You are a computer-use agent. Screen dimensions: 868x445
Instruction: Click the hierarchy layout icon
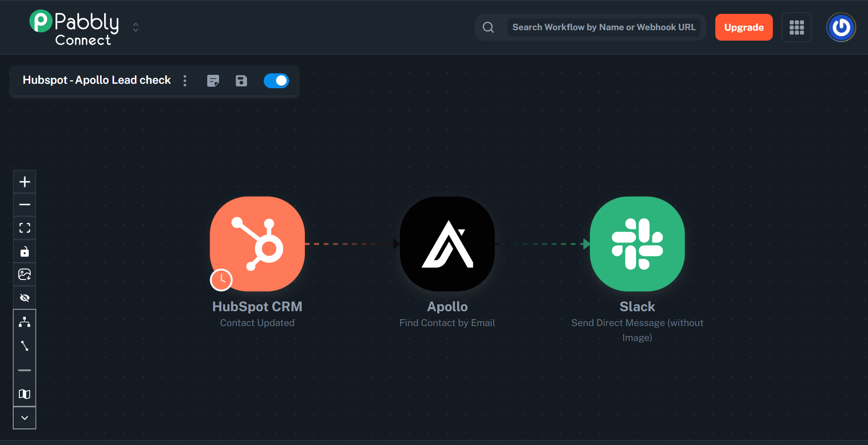24,322
